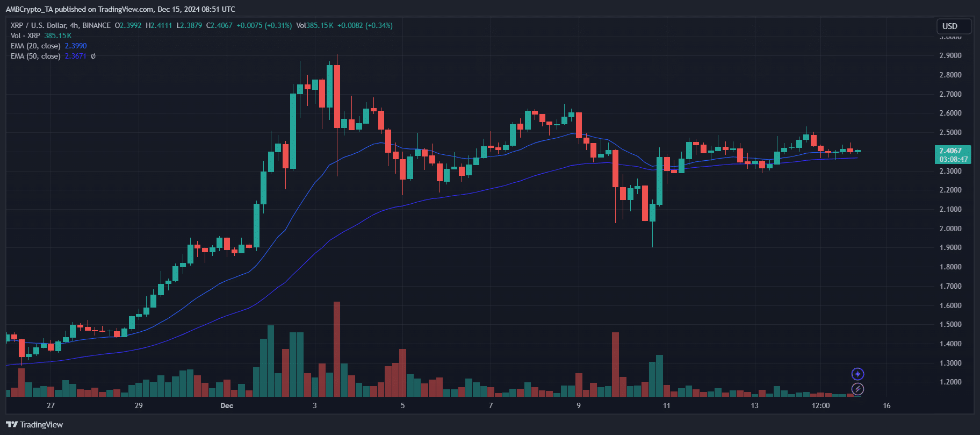Viewport: 980px width, 435px height.
Task: Click the 5 date label on time axis
Action: pyautogui.click(x=402, y=405)
